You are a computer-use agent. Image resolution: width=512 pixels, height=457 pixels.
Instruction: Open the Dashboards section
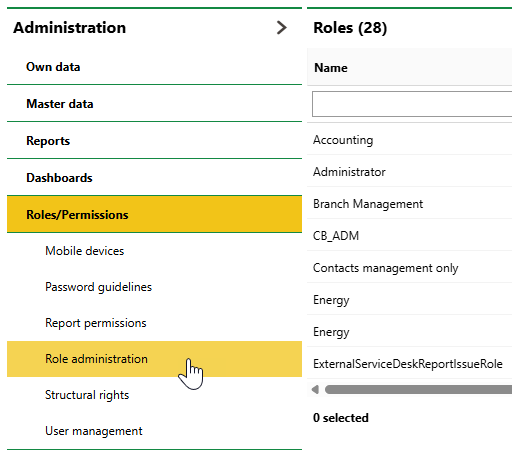click(x=154, y=178)
